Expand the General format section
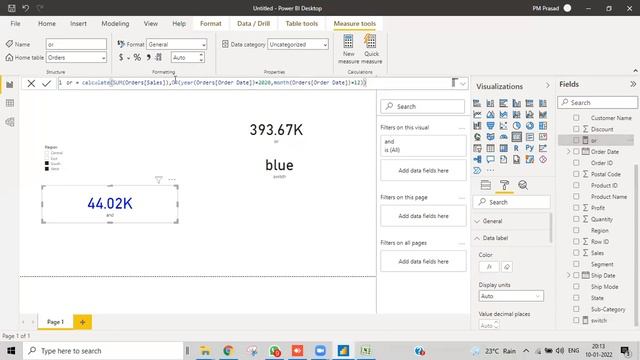This screenshot has width=640, height=360. (477, 221)
